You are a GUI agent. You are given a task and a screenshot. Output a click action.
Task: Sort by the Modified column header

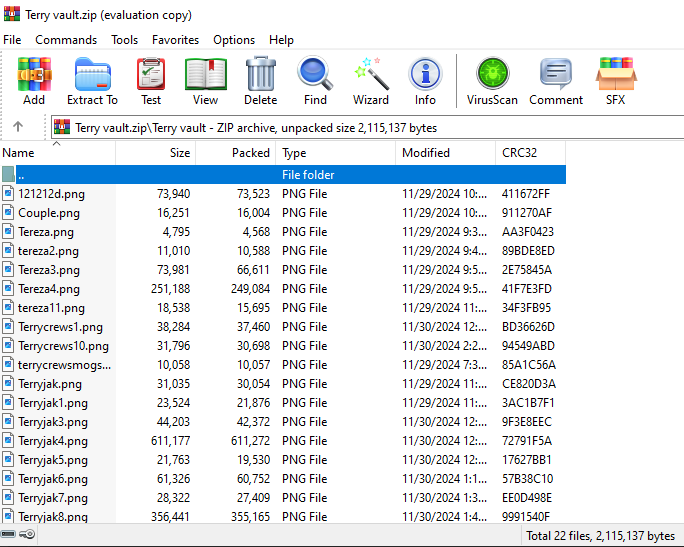[x=445, y=153]
